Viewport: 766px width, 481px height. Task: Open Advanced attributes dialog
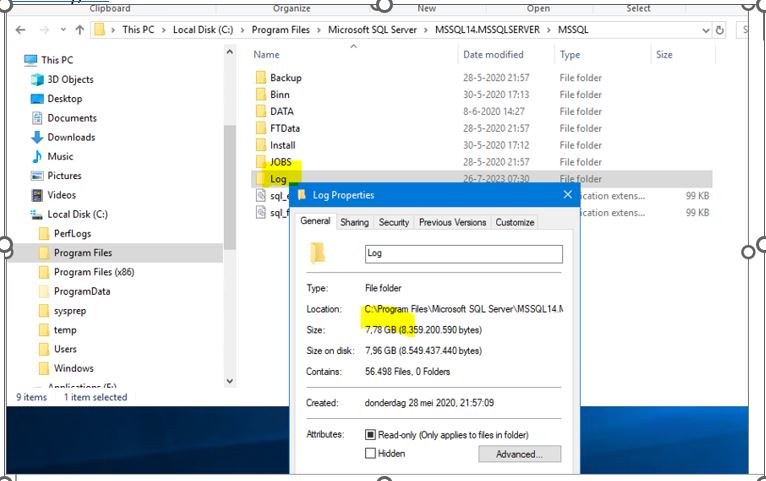tap(519, 454)
